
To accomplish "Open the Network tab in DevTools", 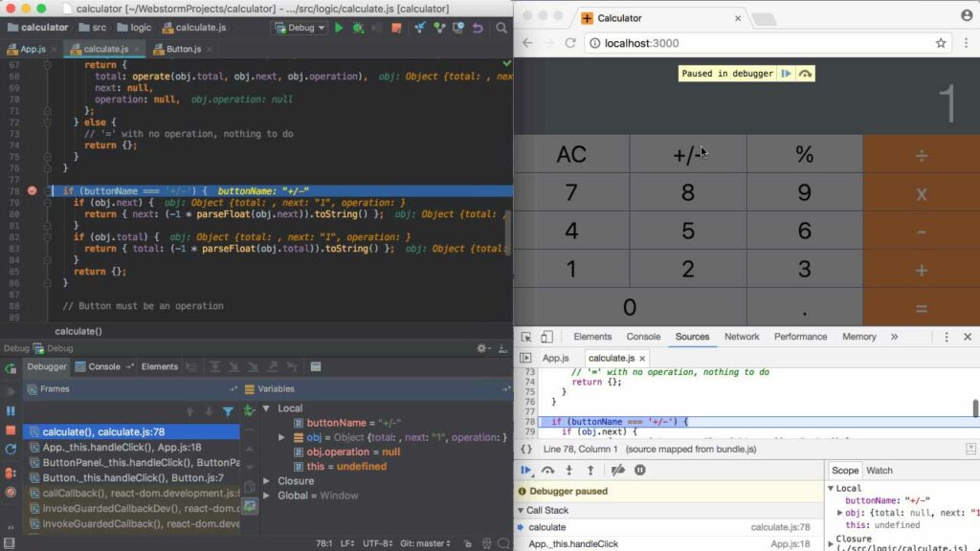I will tap(742, 336).
